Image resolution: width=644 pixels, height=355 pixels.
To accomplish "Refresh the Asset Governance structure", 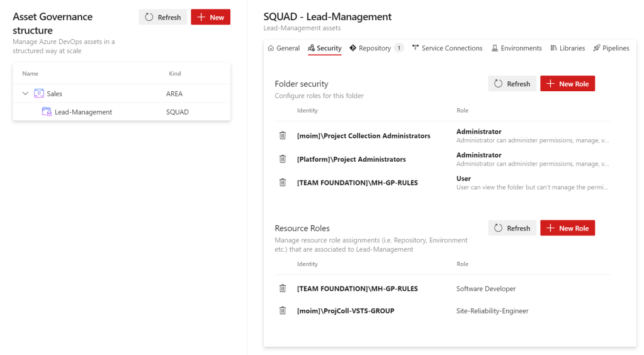I will click(163, 18).
